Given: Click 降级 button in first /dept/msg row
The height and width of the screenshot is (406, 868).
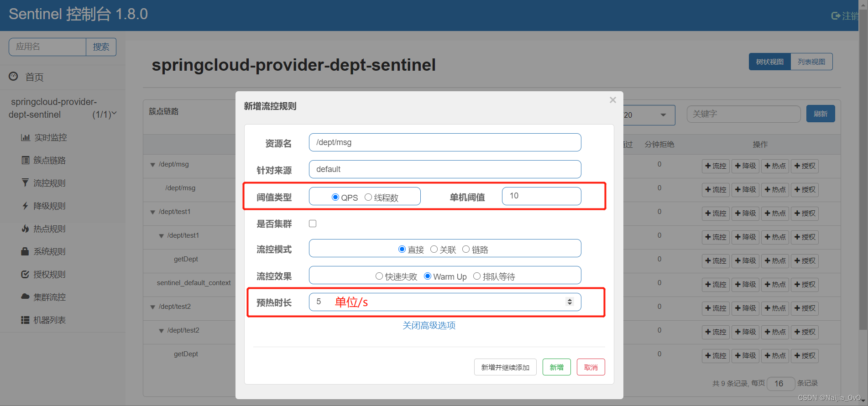Looking at the screenshot, I should [745, 166].
